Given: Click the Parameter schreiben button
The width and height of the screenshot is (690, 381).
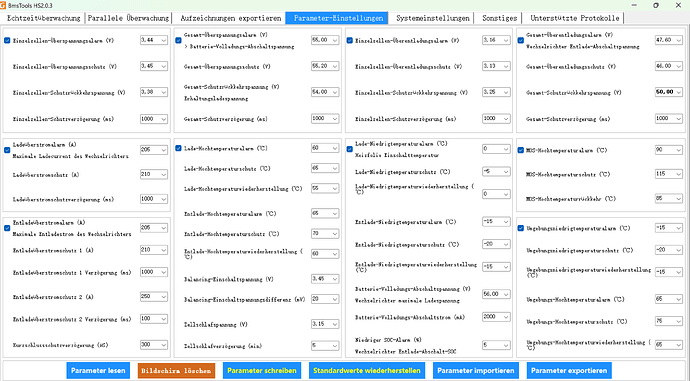Looking at the screenshot, I should pyautogui.click(x=262, y=370).
